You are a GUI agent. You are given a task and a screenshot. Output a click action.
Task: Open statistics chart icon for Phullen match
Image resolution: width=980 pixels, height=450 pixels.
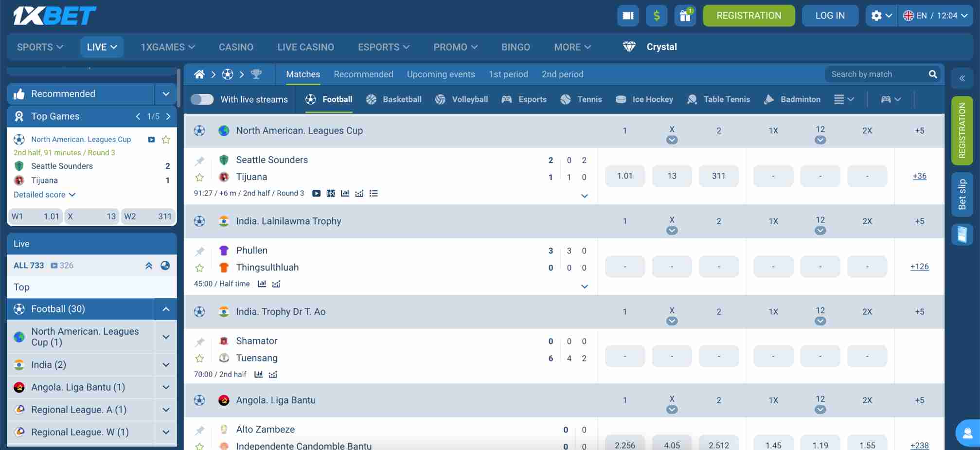click(262, 284)
